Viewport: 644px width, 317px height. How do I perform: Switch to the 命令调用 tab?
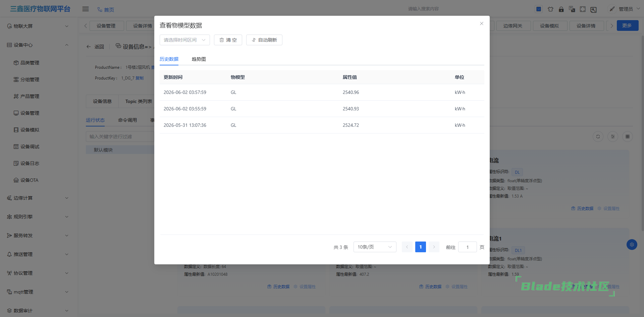pos(127,120)
